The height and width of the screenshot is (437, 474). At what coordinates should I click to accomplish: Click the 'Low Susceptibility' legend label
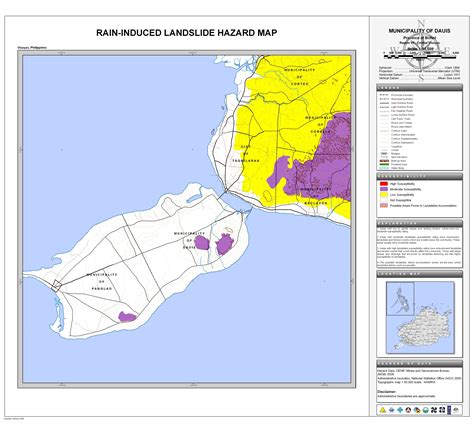click(x=402, y=194)
